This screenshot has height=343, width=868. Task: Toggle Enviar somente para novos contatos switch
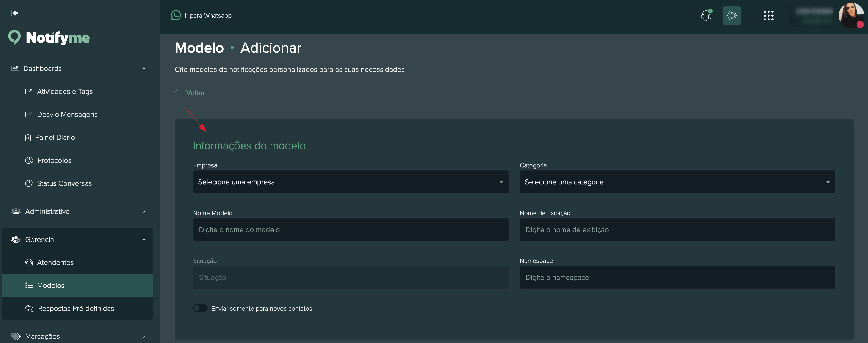pos(200,308)
